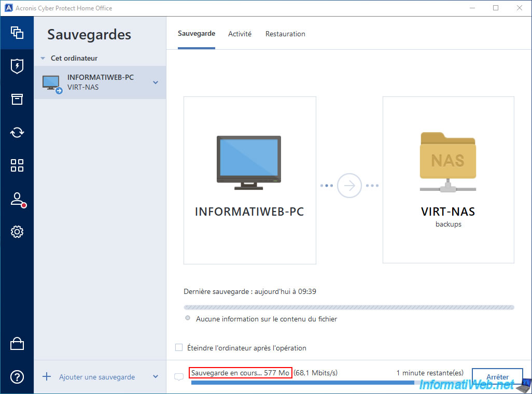Collapse the Cet ordinateur group
532x394 pixels.
coord(43,59)
